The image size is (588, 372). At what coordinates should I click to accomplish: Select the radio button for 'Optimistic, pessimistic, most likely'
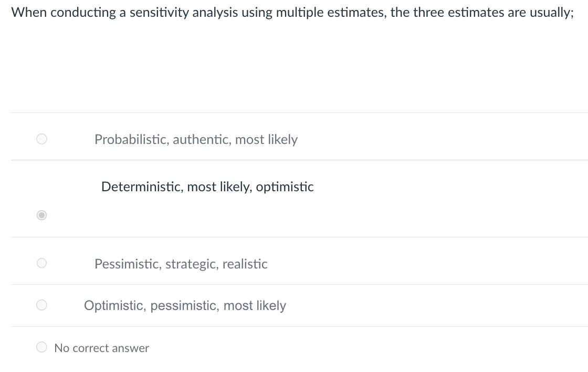pyautogui.click(x=41, y=305)
